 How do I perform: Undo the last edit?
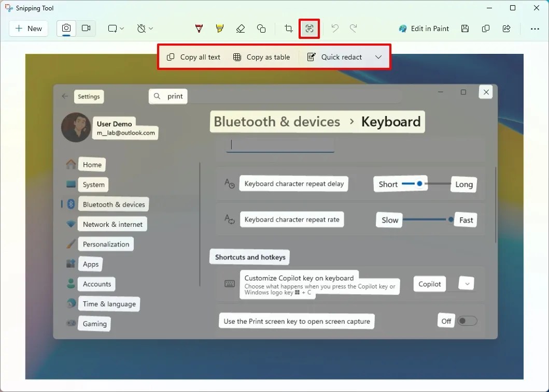pos(335,28)
